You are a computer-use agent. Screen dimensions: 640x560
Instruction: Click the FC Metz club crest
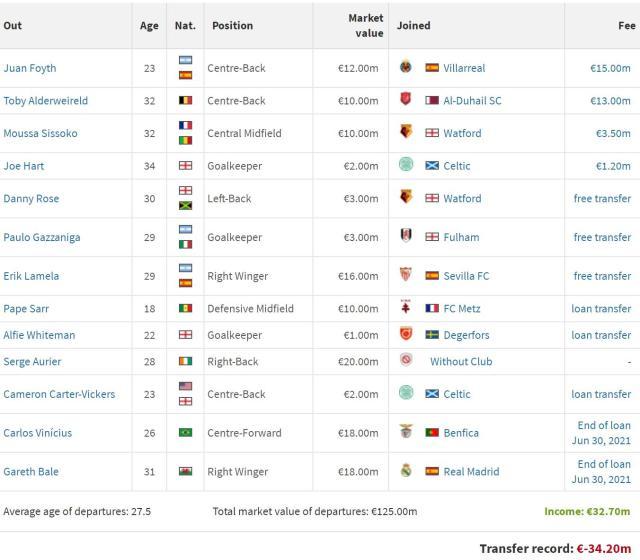[x=406, y=309]
